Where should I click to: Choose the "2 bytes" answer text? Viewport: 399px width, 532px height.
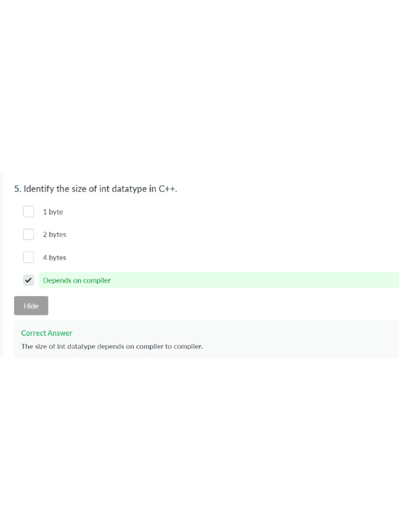tap(55, 235)
